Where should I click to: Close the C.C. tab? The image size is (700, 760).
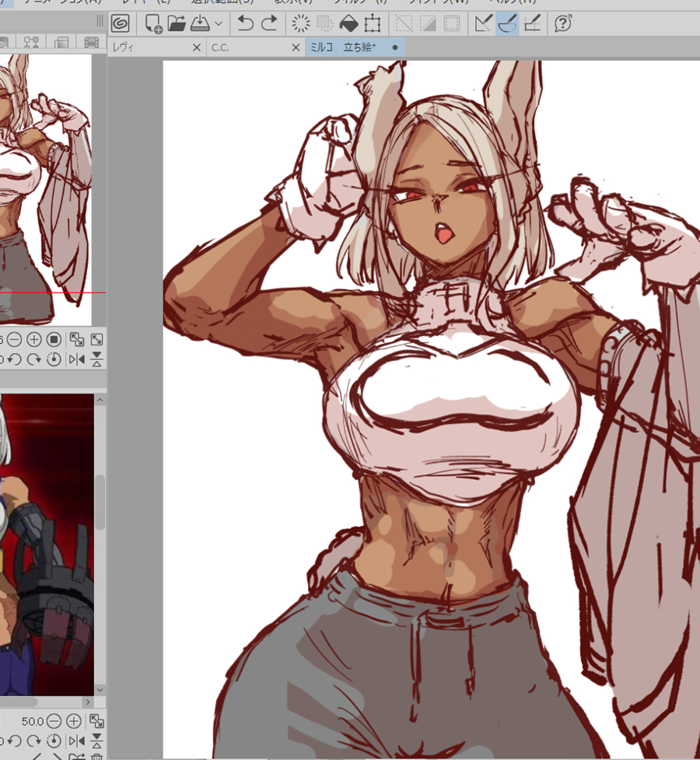[x=296, y=47]
